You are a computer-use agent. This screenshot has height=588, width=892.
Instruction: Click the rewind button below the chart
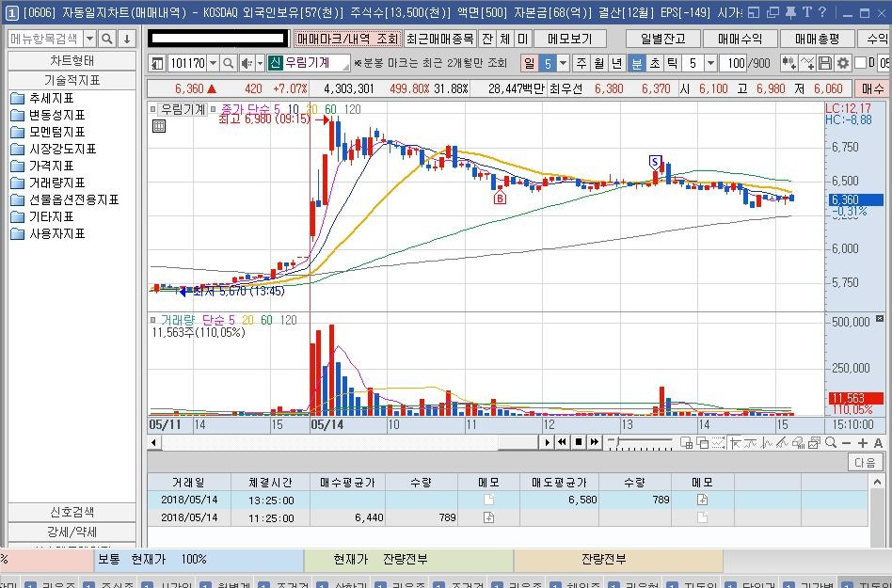[562, 442]
